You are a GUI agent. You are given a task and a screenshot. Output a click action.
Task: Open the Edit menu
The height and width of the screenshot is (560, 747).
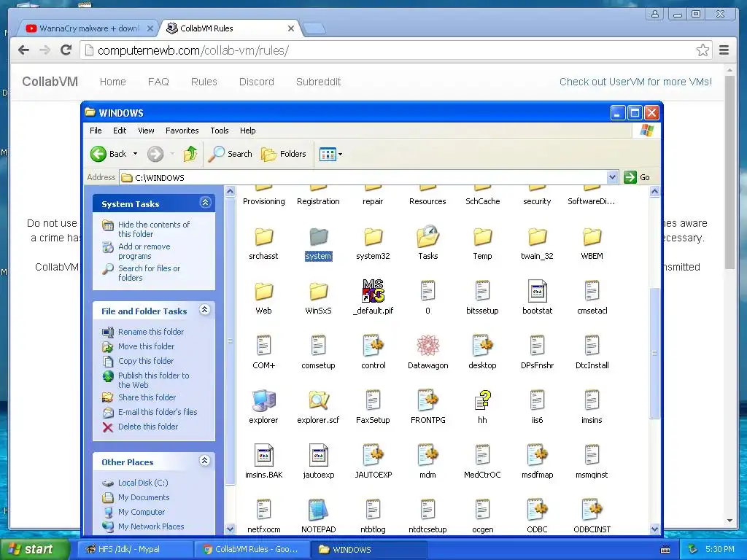[120, 131]
